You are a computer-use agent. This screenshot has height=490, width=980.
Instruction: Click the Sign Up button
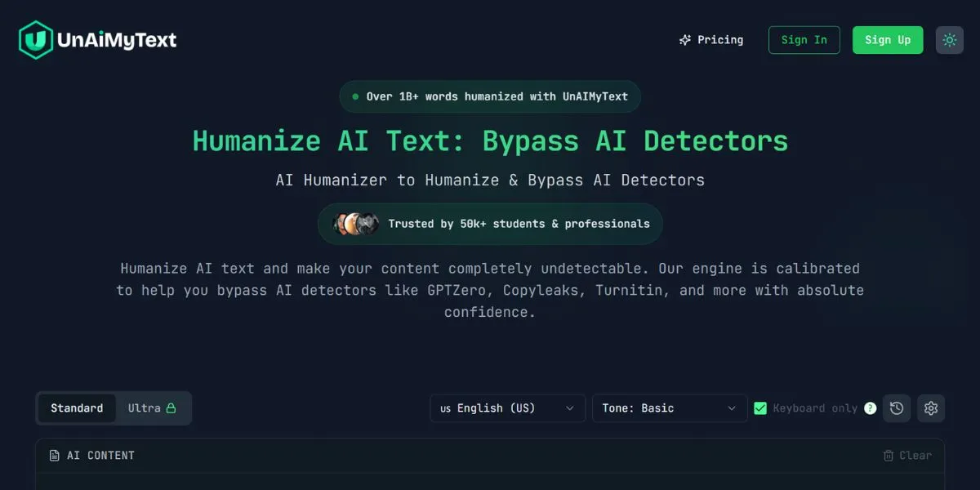(x=888, y=39)
